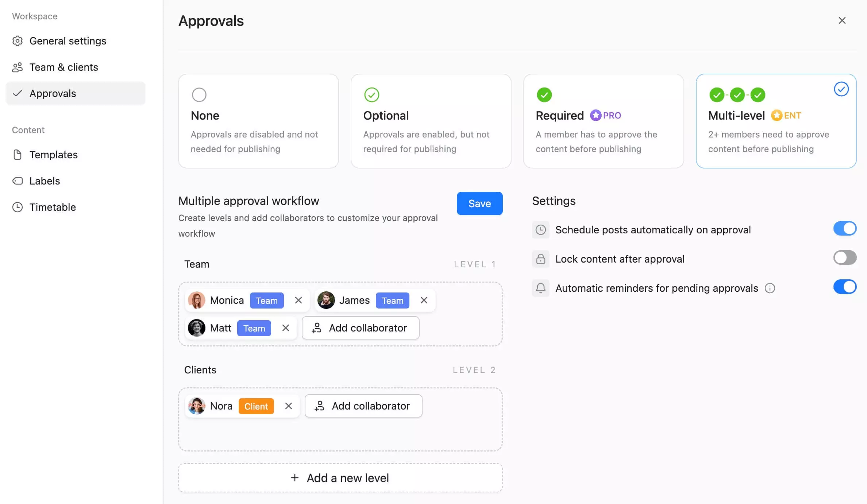Click the LEVEL 1 label
Image resolution: width=867 pixels, height=504 pixels.
click(x=475, y=264)
